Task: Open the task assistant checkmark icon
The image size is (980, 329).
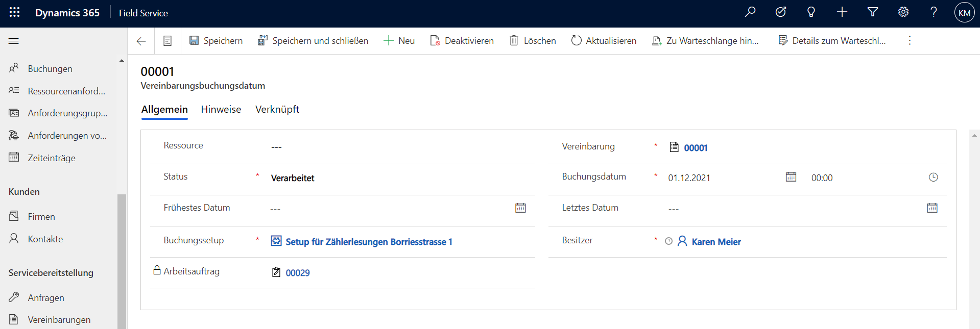Action: pyautogui.click(x=781, y=12)
